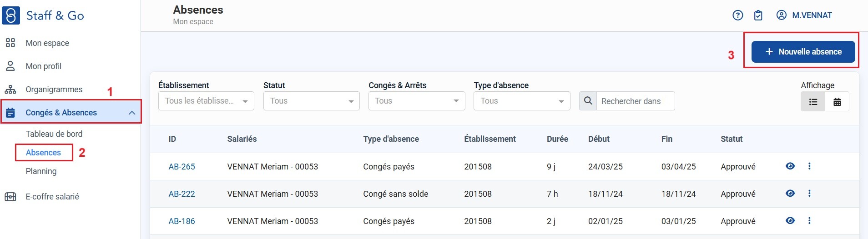Switch to calendar display view
The width and height of the screenshot is (868, 239).
837,102
